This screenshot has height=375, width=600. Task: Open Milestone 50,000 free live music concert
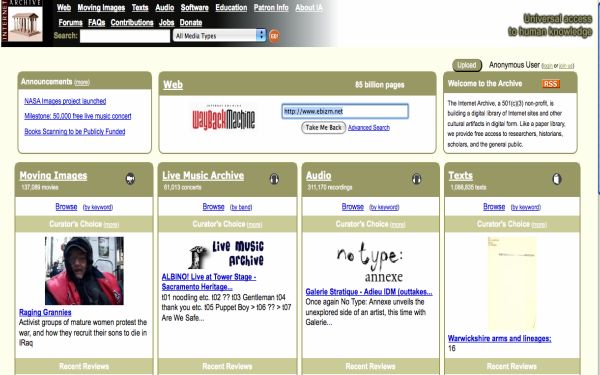pyautogui.click(x=78, y=116)
